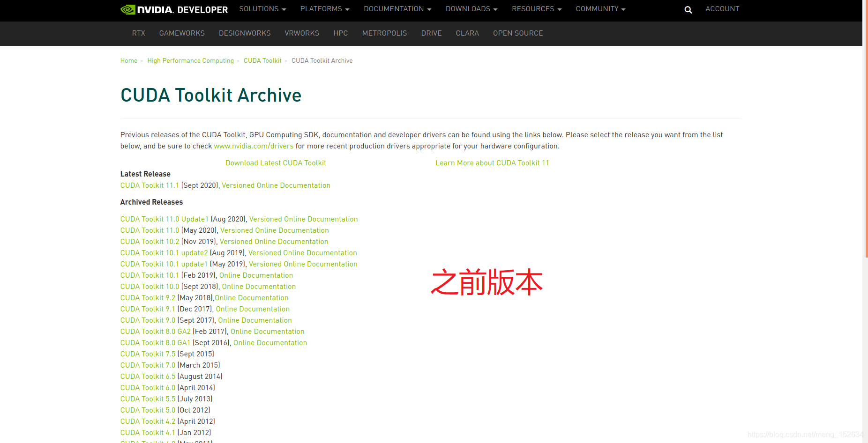Click Download Latest CUDA Toolkit

pyautogui.click(x=276, y=163)
